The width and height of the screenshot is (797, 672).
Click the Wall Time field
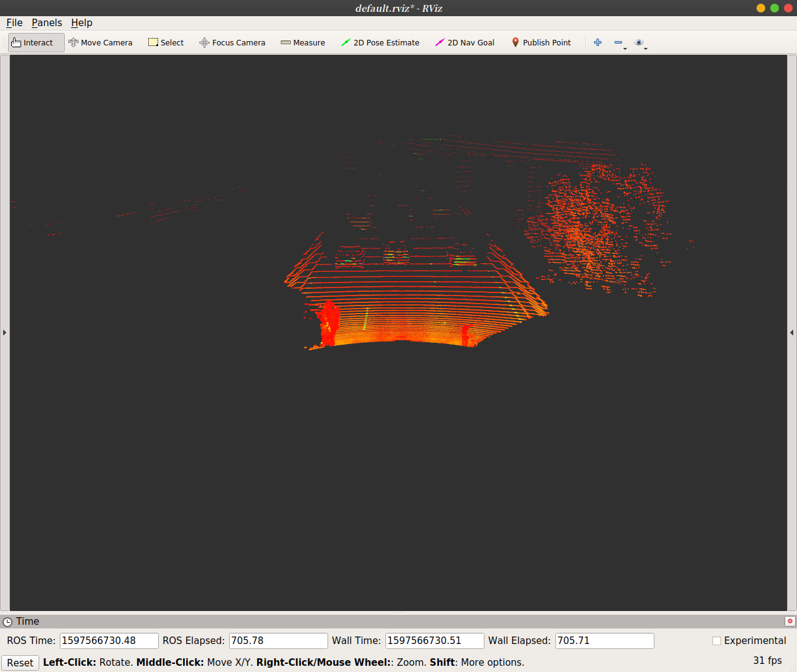(435, 641)
